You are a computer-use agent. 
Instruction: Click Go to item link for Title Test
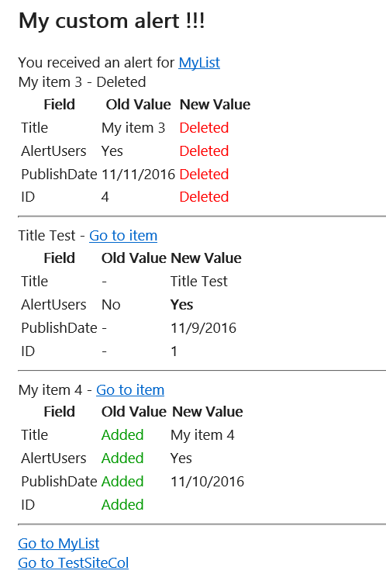click(x=123, y=236)
